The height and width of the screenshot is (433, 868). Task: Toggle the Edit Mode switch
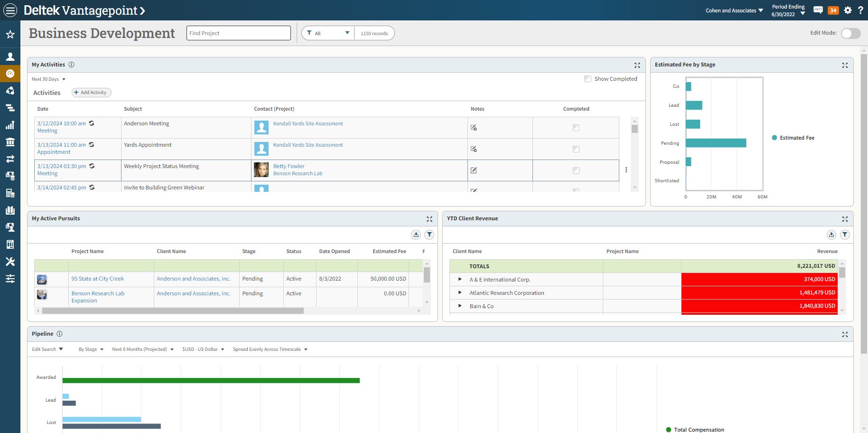coord(850,33)
